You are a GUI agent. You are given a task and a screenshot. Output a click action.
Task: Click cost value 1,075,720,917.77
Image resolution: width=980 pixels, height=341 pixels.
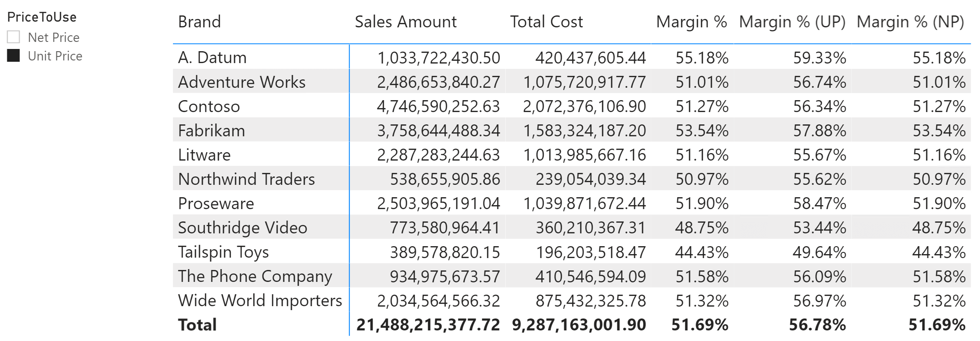tap(584, 82)
